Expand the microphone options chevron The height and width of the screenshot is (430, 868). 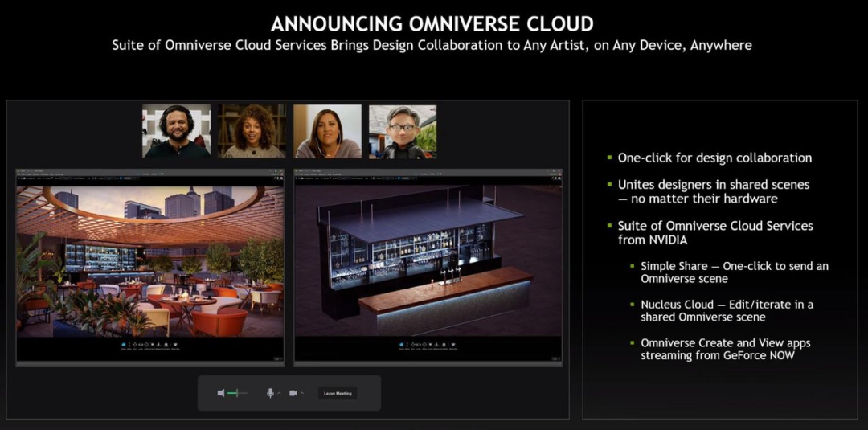click(279, 393)
